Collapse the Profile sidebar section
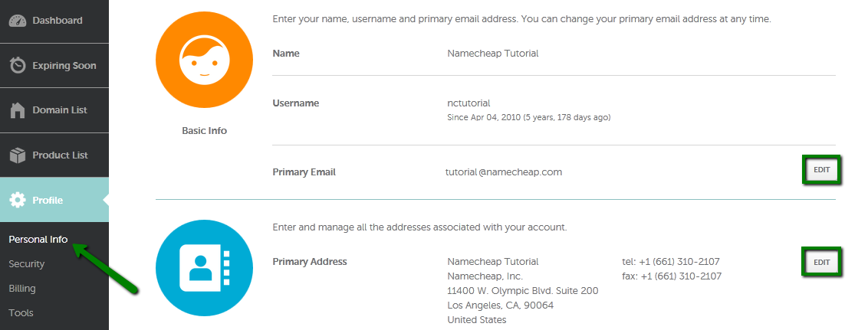Screen dimensions: 868x330 [54, 200]
